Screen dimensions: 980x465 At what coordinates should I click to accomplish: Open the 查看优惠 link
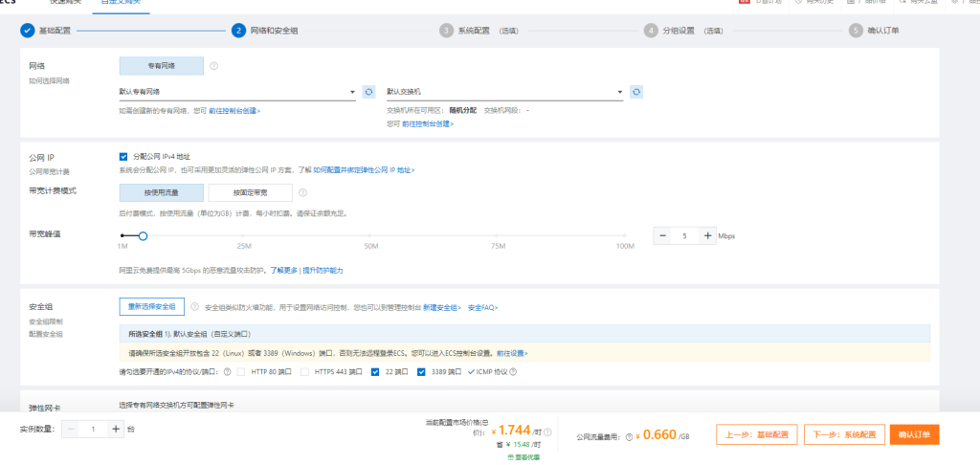pyautogui.click(x=523, y=457)
